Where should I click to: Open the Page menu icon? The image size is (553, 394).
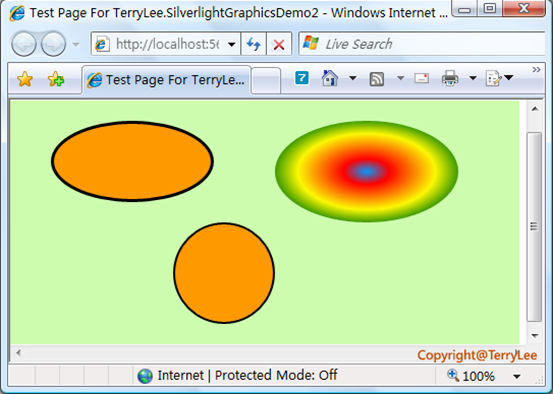point(493,78)
